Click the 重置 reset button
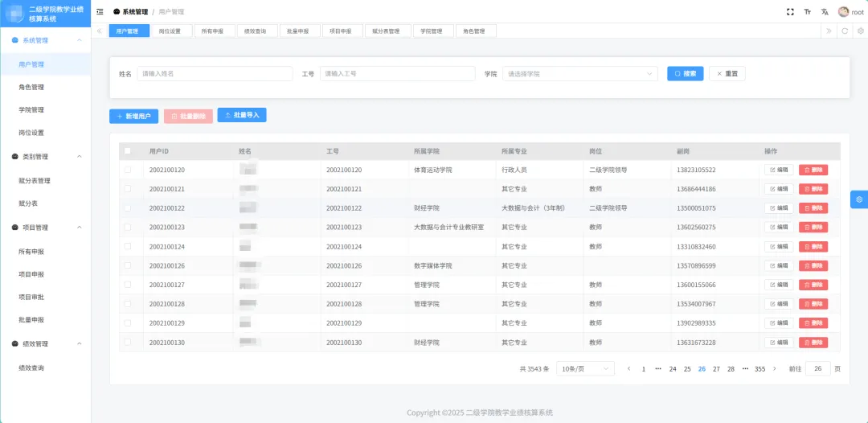The image size is (868, 423). click(727, 74)
